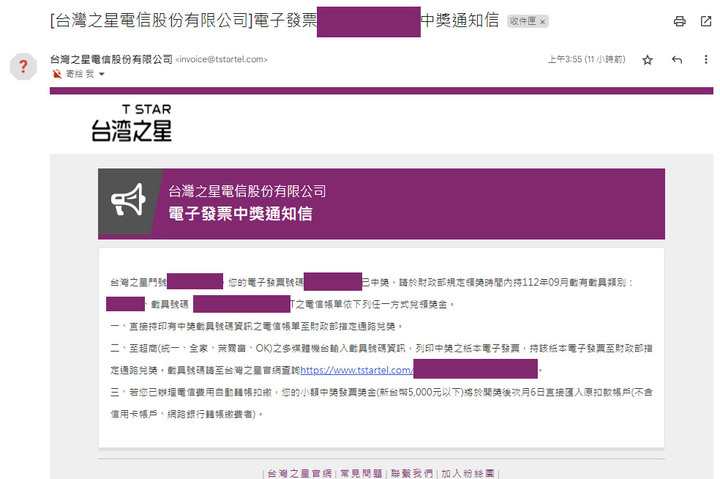This screenshot has height=479, width=720.
Task: Click the T STAR 台灣之星 logo
Action: [x=131, y=123]
